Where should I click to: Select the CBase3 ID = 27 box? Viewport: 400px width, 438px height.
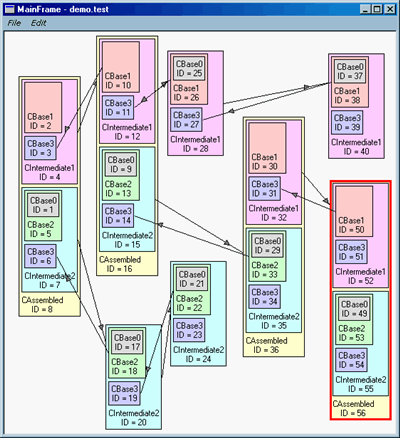point(186,119)
